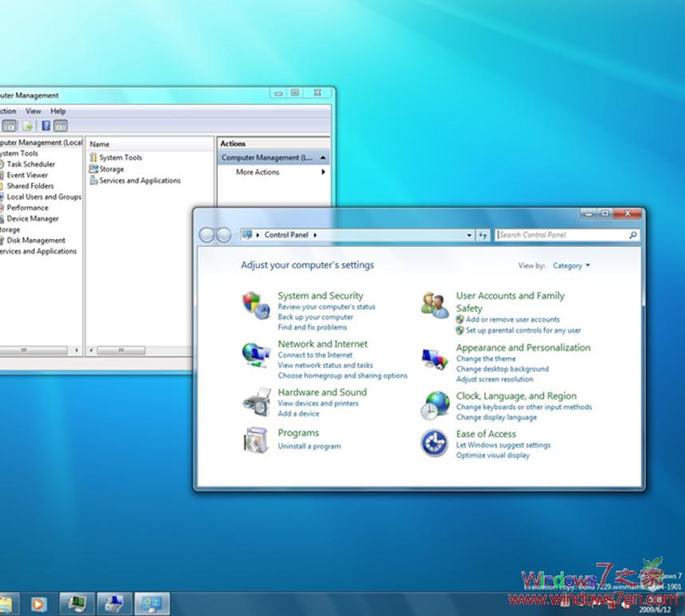Click the User Accounts people icon

coord(435,304)
